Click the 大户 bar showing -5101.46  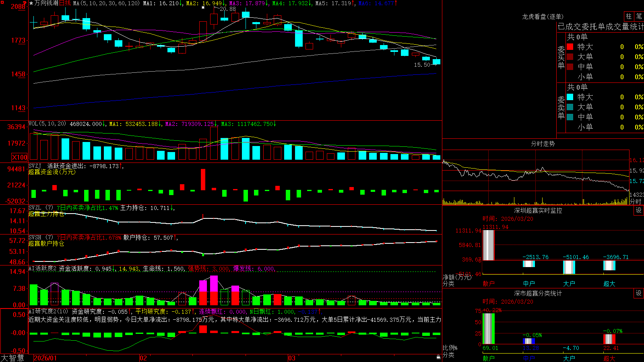pos(569,267)
